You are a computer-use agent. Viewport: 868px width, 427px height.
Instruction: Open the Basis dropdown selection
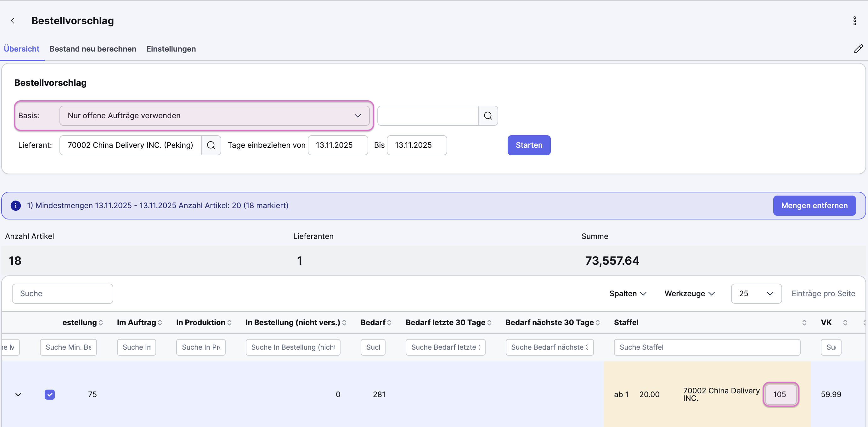coord(214,116)
